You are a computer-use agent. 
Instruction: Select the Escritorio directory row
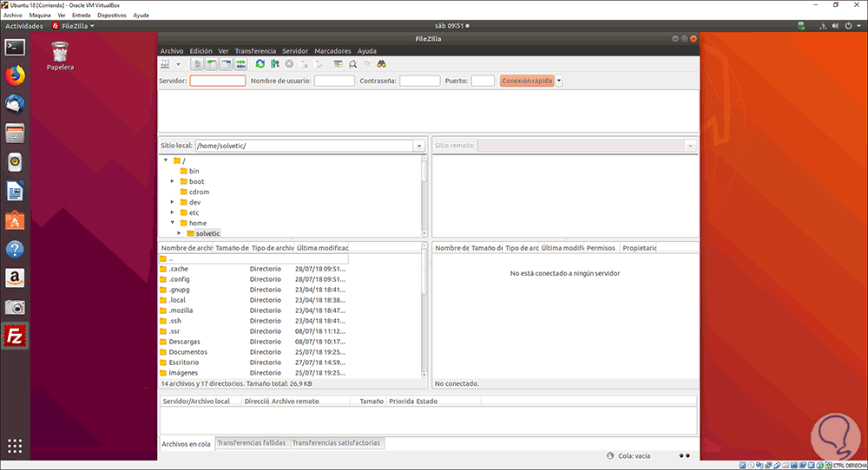pyautogui.click(x=253, y=362)
